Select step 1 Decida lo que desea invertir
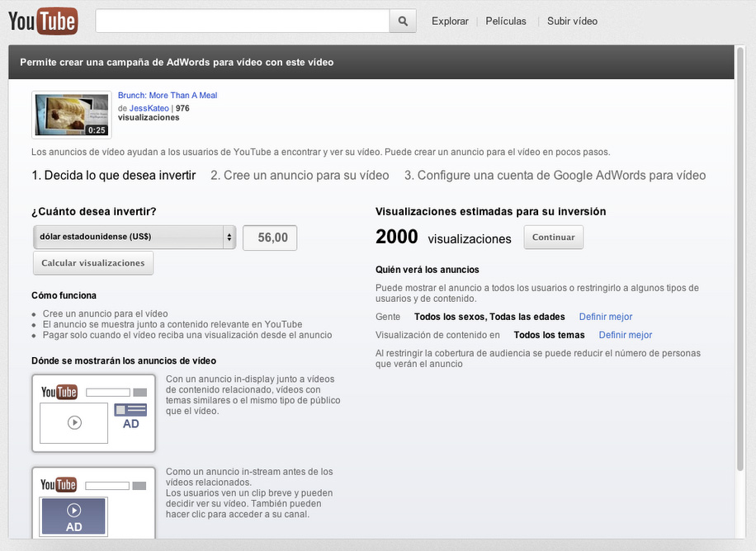The width and height of the screenshot is (756, 551). click(x=114, y=176)
